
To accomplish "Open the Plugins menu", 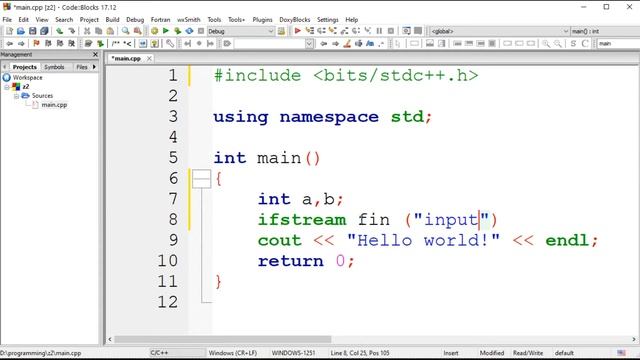I will (x=262, y=20).
